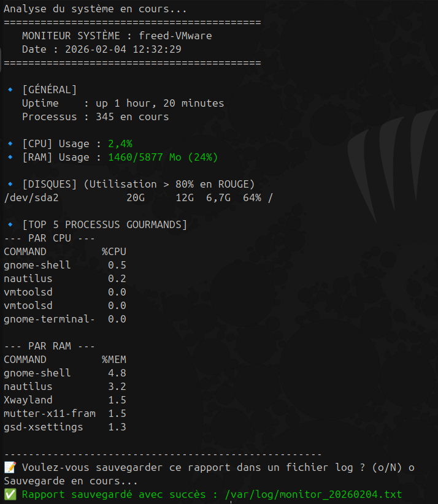438x504 pixels.
Task: Click the date 2026-02-04 12:32:29
Action: [x=123, y=50]
